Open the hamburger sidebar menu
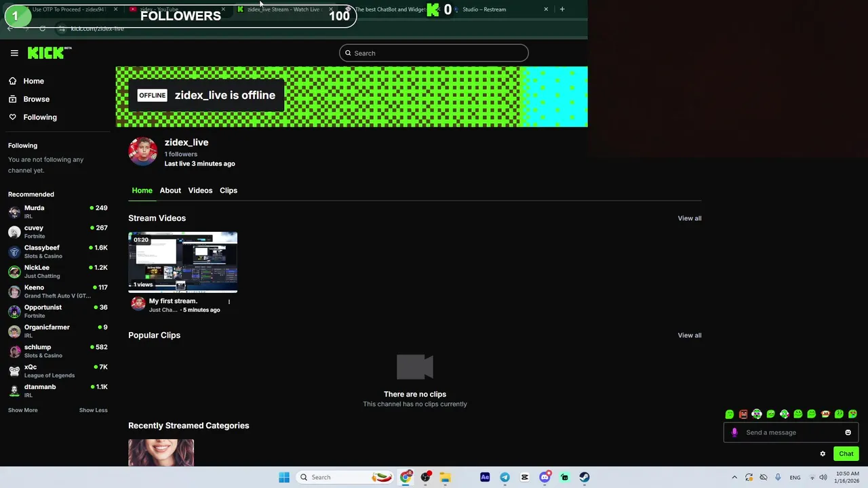The height and width of the screenshot is (488, 868). (x=14, y=53)
